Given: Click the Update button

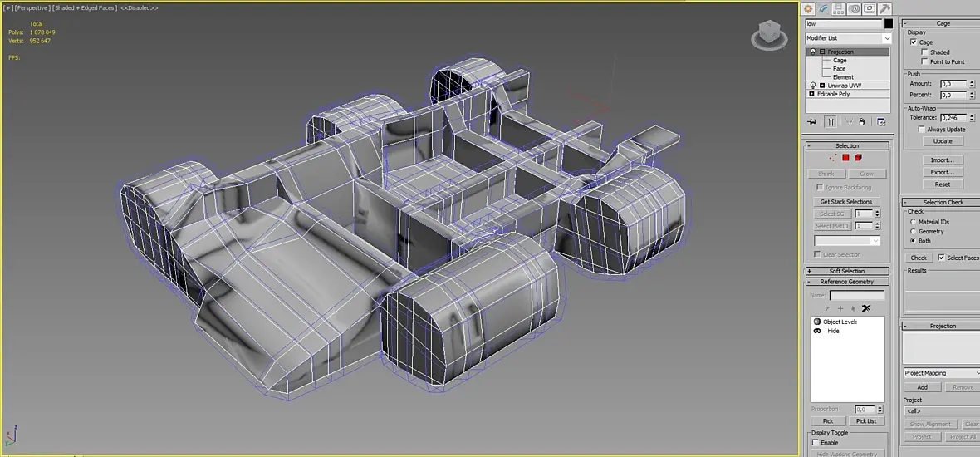Looking at the screenshot, I should tap(943, 141).
